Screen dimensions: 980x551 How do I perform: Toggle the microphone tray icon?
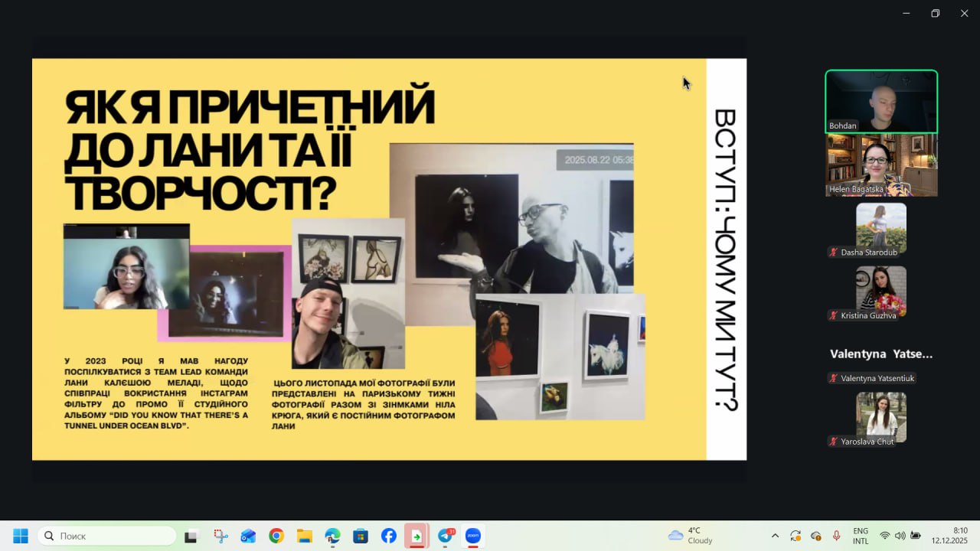(836, 536)
